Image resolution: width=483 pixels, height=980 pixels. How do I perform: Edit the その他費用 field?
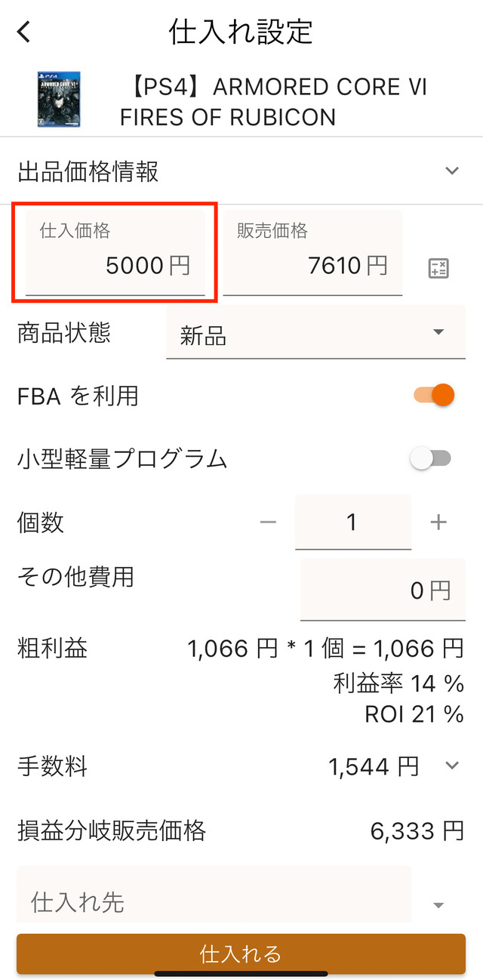(383, 590)
